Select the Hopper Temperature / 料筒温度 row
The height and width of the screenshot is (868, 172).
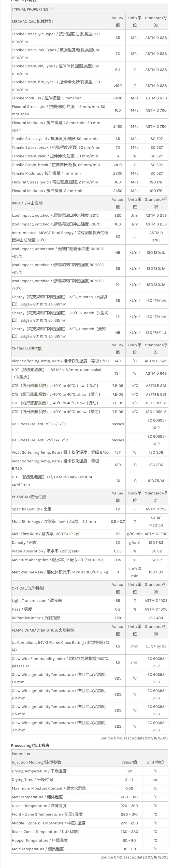pyautogui.click(x=89, y=840)
